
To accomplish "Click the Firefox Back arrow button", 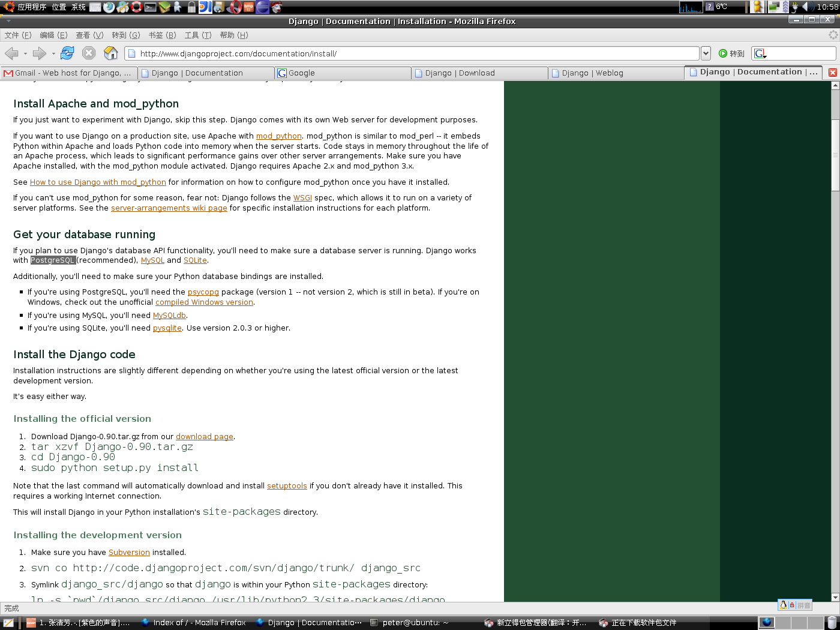I will (11, 53).
